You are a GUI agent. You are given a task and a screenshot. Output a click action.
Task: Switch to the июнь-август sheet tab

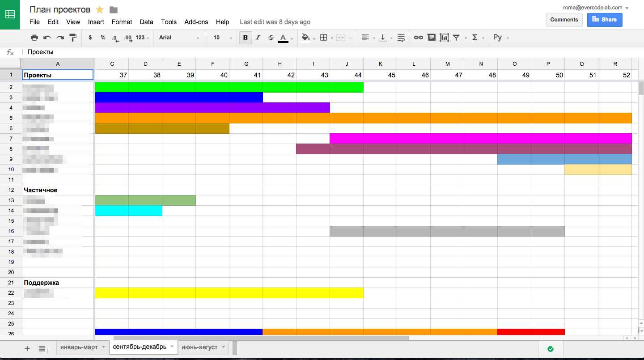(199, 347)
